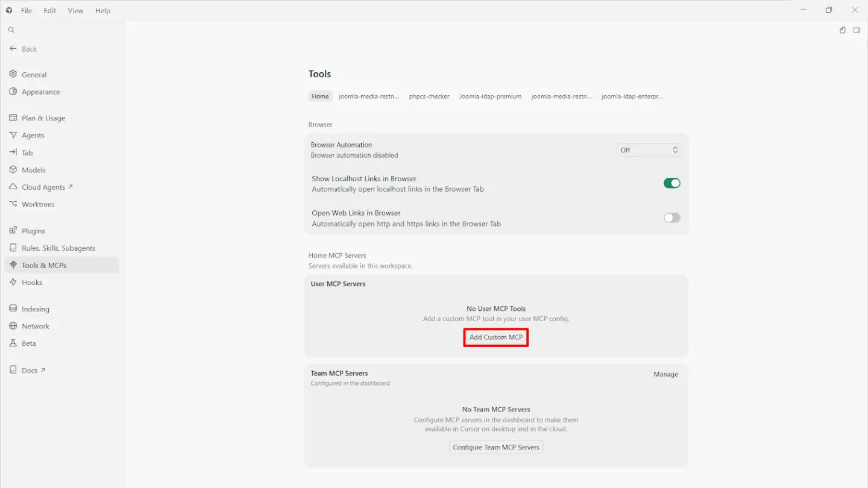Click Manage for Team MCP Servers
868x488 pixels.
coord(666,374)
